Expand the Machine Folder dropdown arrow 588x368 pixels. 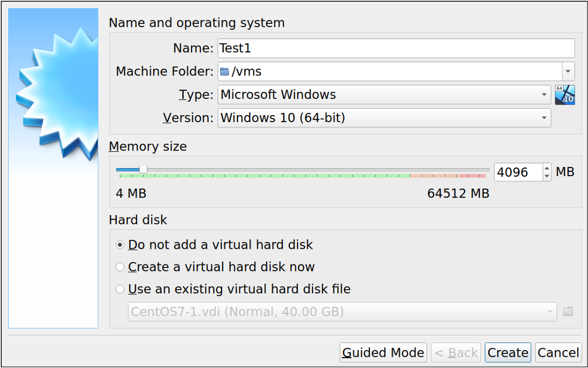point(568,71)
